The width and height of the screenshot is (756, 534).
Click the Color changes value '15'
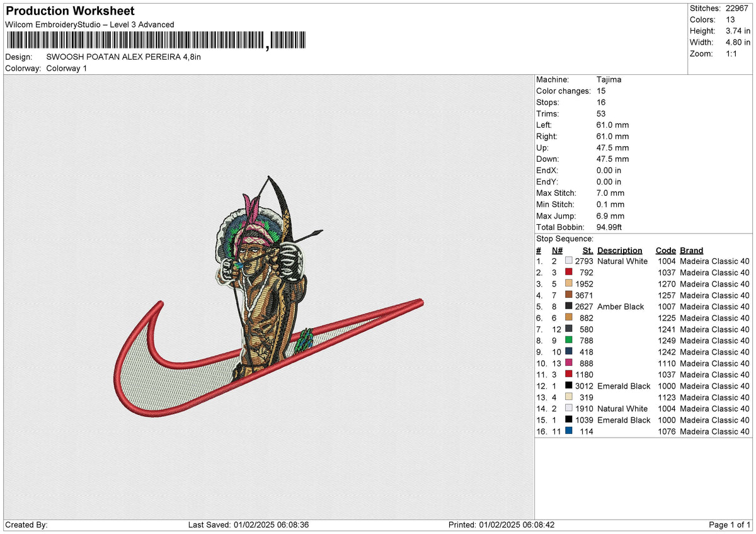(602, 91)
